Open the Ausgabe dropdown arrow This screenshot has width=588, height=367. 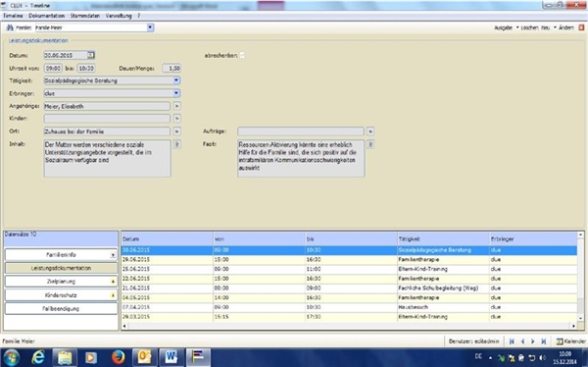(517, 27)
